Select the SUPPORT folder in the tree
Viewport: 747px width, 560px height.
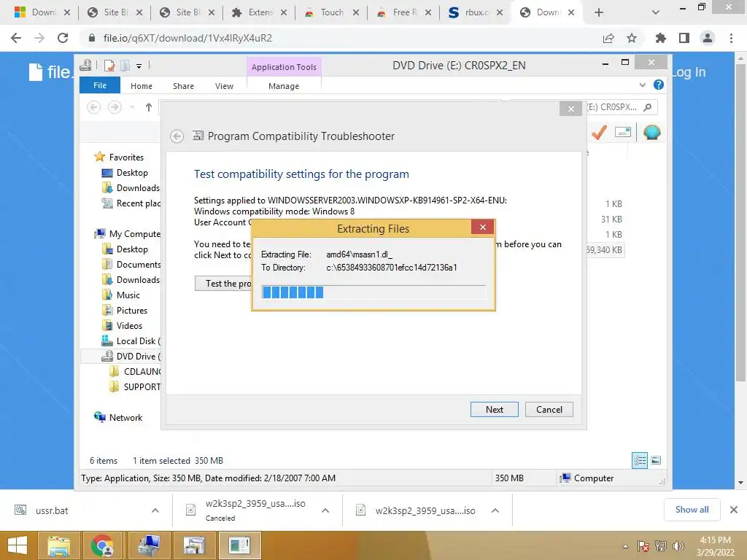pyautogui.click(x=142, y=386)
